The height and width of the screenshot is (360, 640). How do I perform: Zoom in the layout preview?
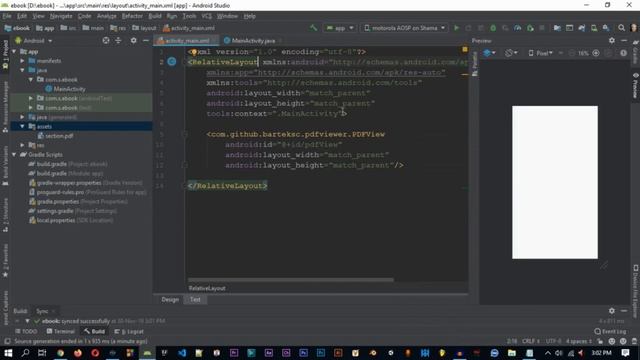click(596, 53)
